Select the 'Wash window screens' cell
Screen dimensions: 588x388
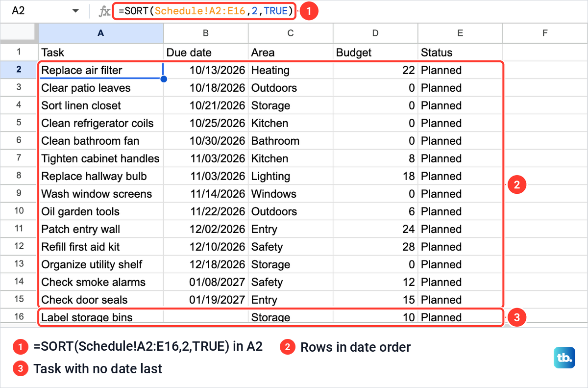click(101, 194)
